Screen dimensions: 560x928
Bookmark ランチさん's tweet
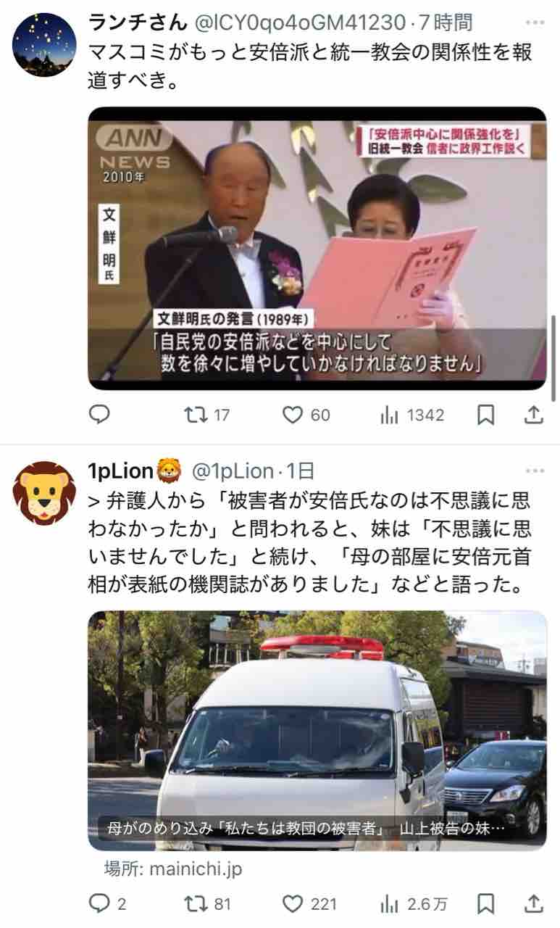[x=487, y=415]
